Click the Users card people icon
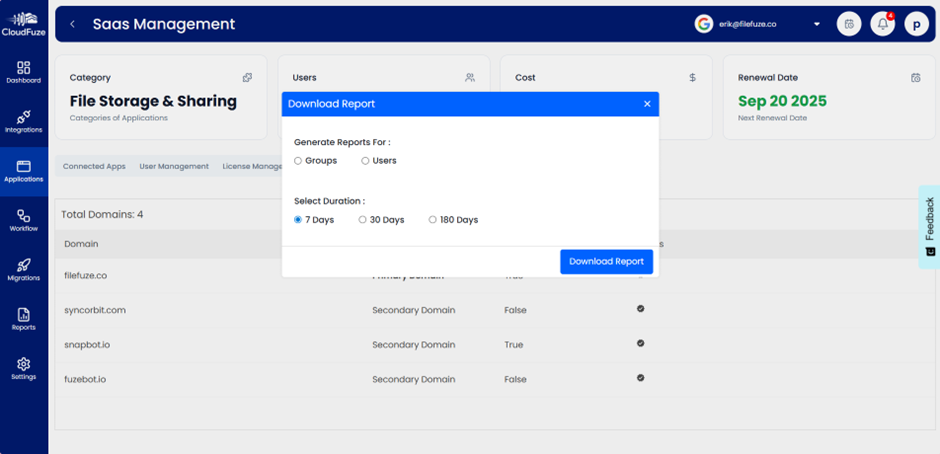The height and width of the screenshot is (454, 940). 470,77
